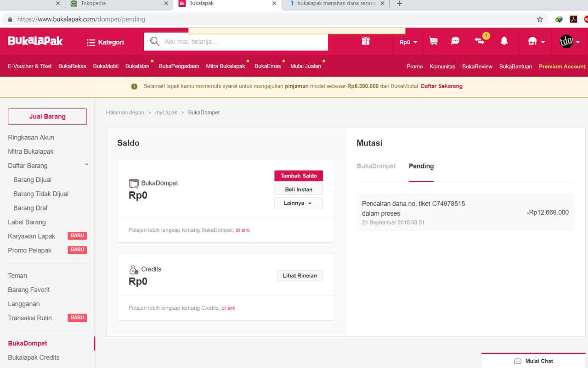
Task: Open the tdo profile avatar menu
Action: pos(570,42)
